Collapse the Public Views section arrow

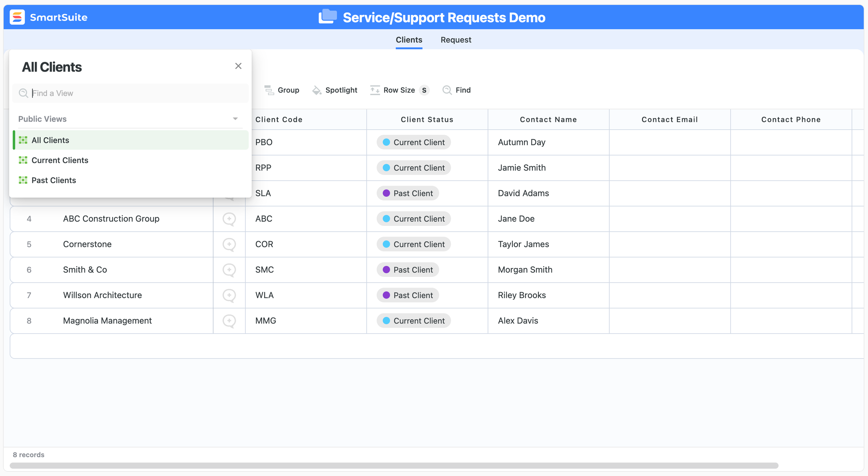click(235, 119)
